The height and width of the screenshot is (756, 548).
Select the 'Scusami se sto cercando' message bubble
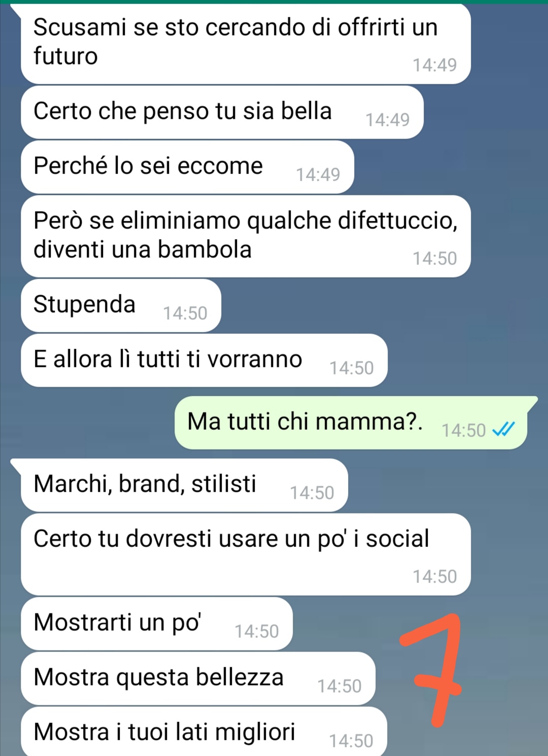tap(246, 44)
